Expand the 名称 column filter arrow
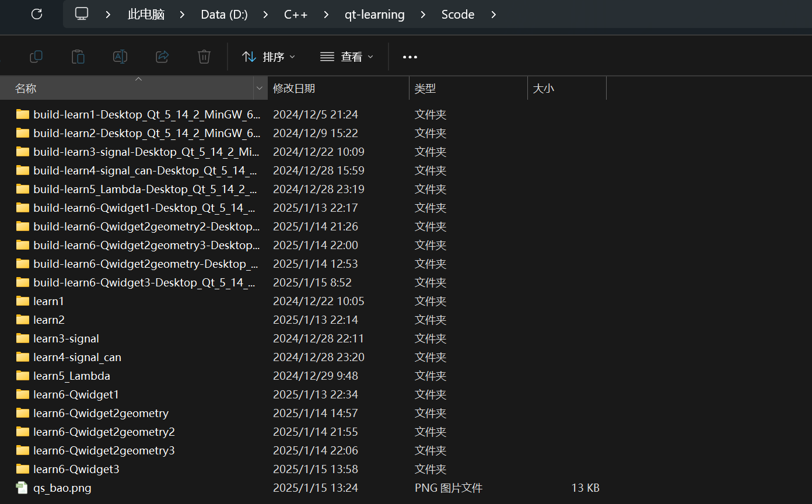 pos(259,88)
